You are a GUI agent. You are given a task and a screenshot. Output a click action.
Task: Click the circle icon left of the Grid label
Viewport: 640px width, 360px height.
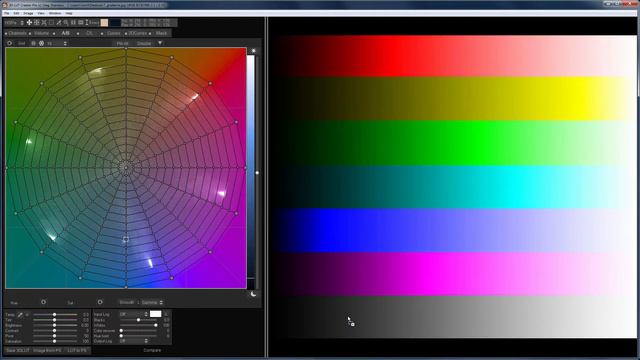coord(9,43)
